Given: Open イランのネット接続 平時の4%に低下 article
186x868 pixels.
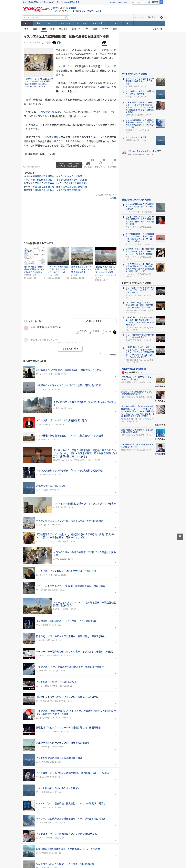Looking at the screenshot, I should pos(56,682).
